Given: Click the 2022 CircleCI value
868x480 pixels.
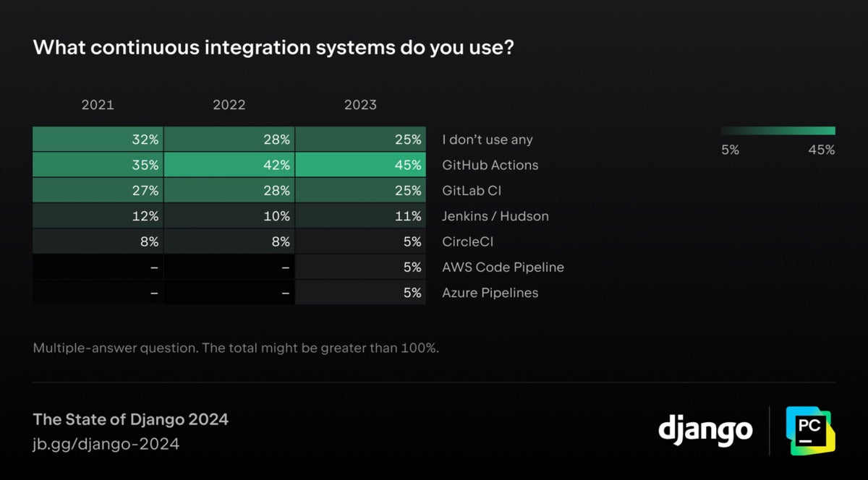Looking at the screenshot, I should coord(229,241).
